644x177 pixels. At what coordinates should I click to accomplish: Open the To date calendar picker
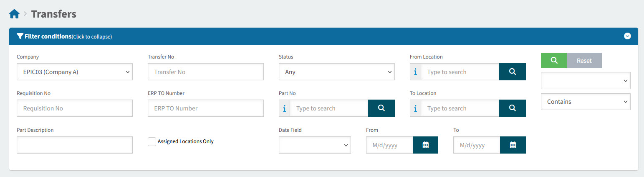513,145
